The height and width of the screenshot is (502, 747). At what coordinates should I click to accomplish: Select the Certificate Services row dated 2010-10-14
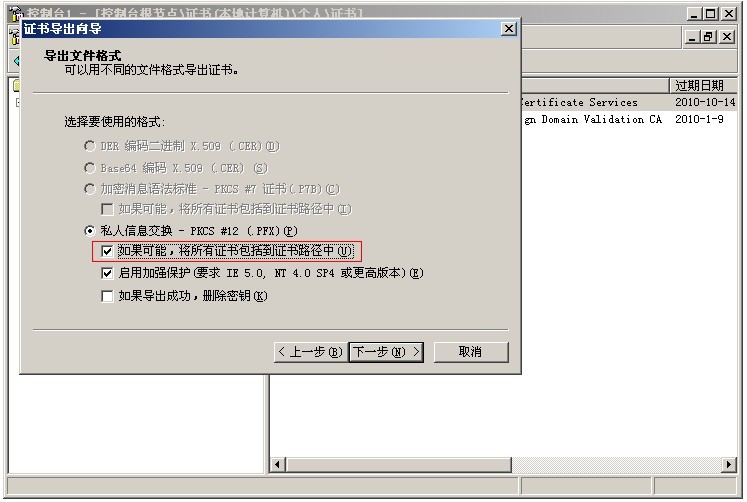tap(629, 102)
